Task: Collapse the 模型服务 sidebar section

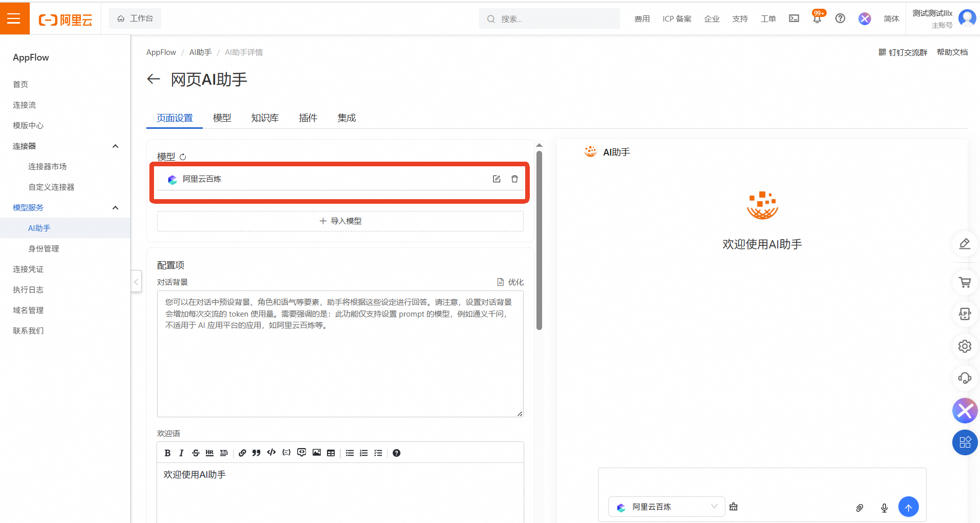Action: coord(116,208)
